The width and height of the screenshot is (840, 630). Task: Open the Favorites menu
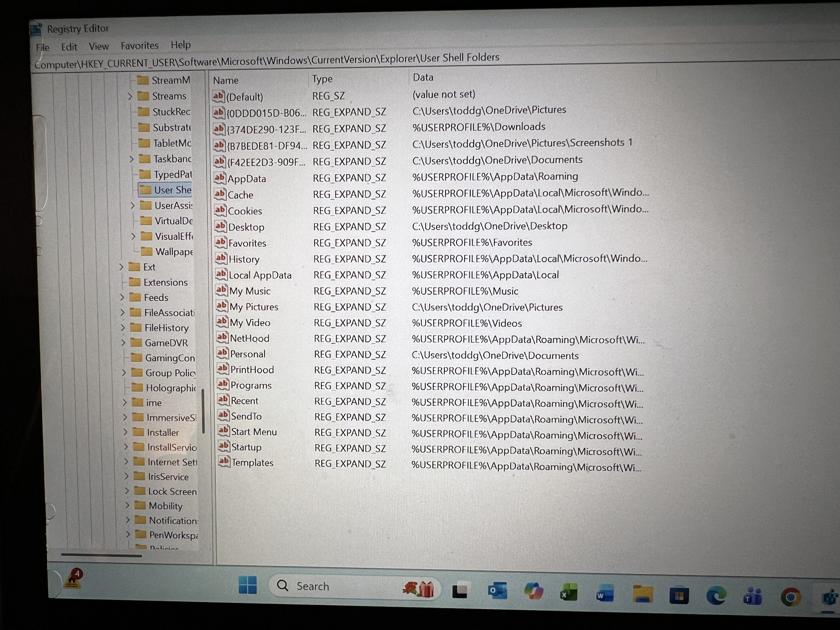[x=139, y=46]
